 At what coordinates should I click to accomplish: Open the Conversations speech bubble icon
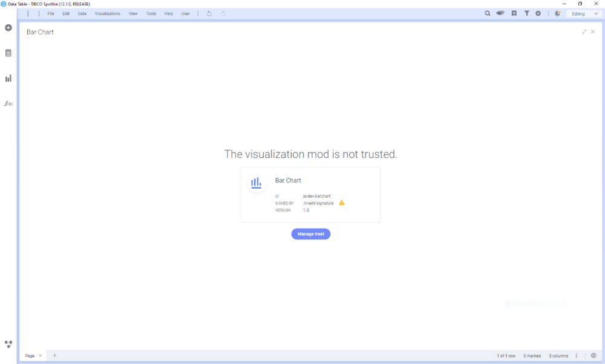500,13
